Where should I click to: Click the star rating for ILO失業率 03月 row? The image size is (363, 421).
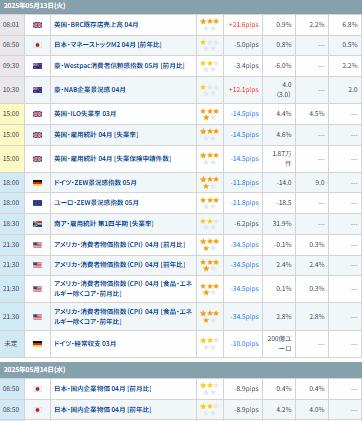209,114
